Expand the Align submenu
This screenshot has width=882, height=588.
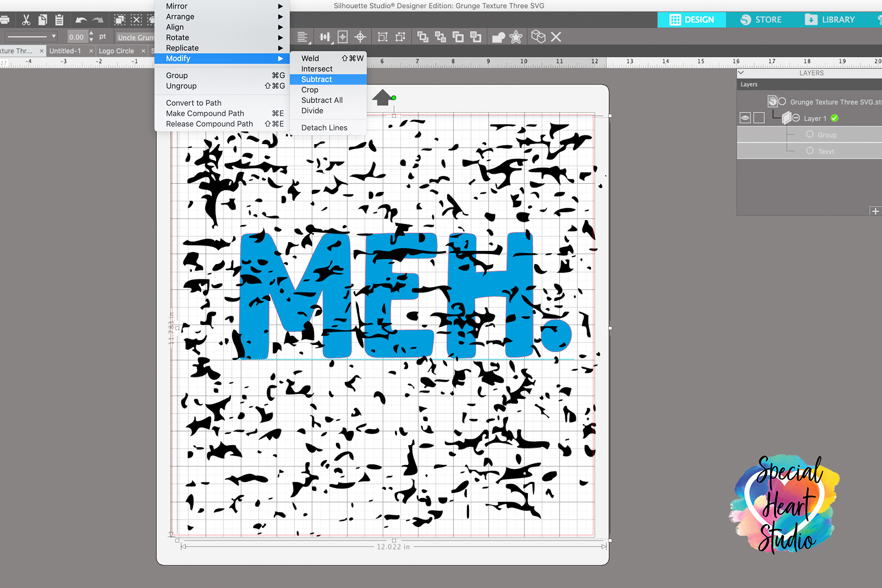coord(222,27)
